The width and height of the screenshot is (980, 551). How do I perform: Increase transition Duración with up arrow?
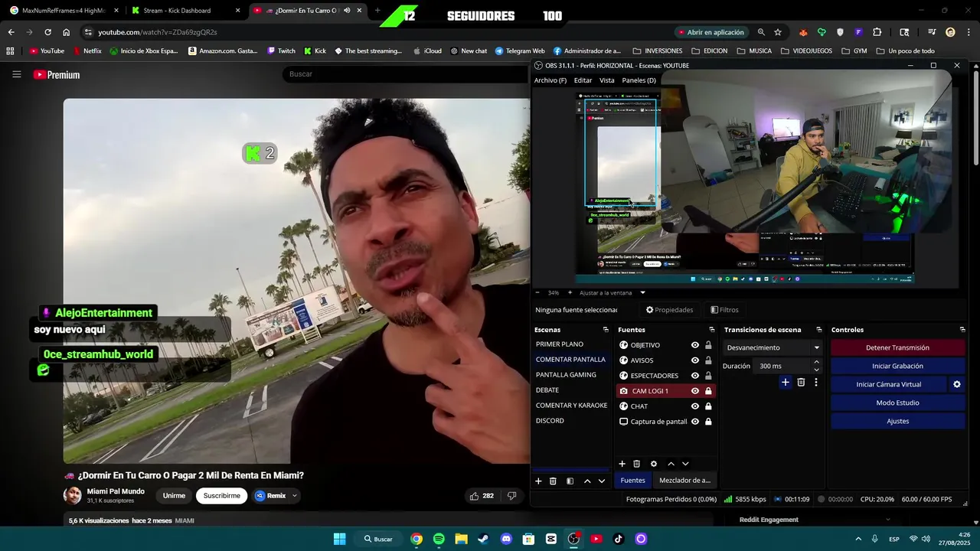[x=816, y=362]
